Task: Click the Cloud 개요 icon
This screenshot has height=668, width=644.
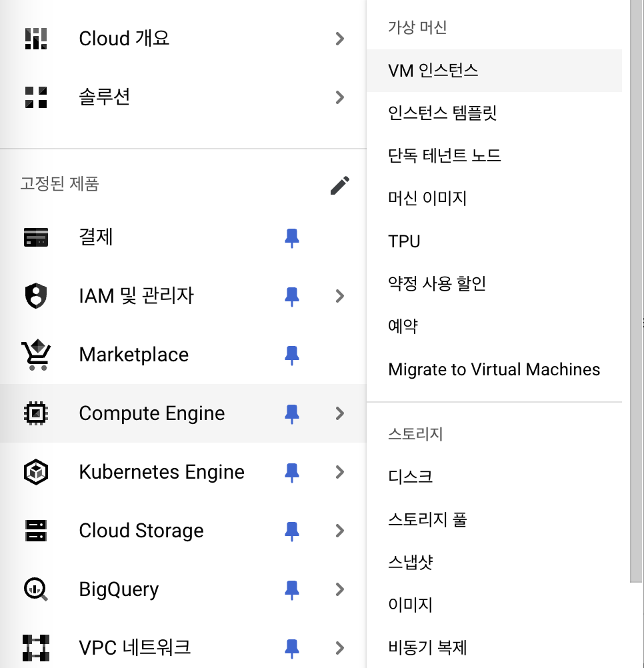Action: click(x=36, y=39)
